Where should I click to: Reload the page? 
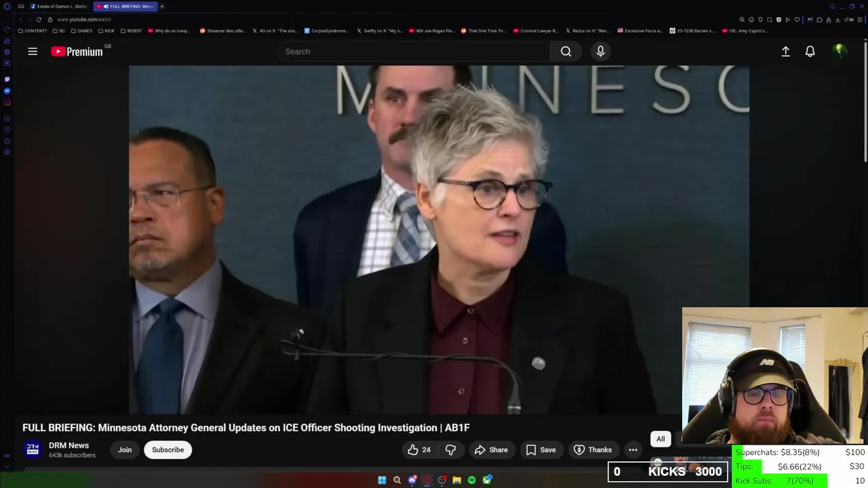[x=39, y=20]
